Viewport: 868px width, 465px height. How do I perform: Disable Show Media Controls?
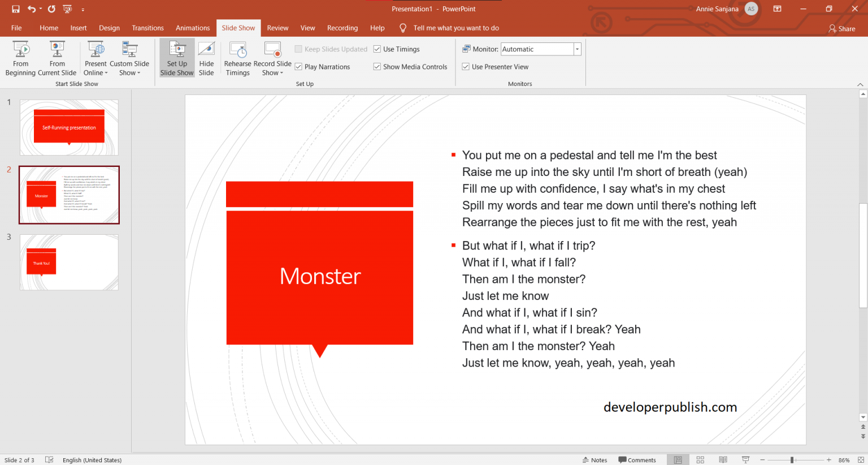coord(376,66)
